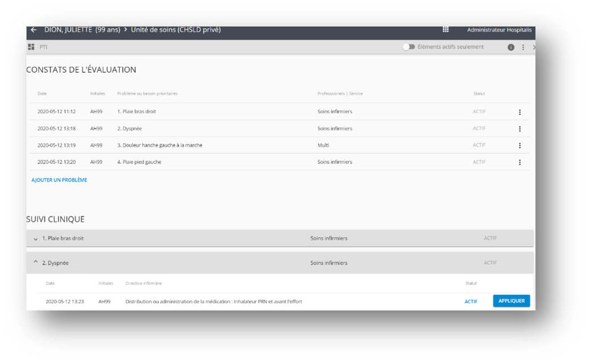Click the Appliquer button

point(511,301)
